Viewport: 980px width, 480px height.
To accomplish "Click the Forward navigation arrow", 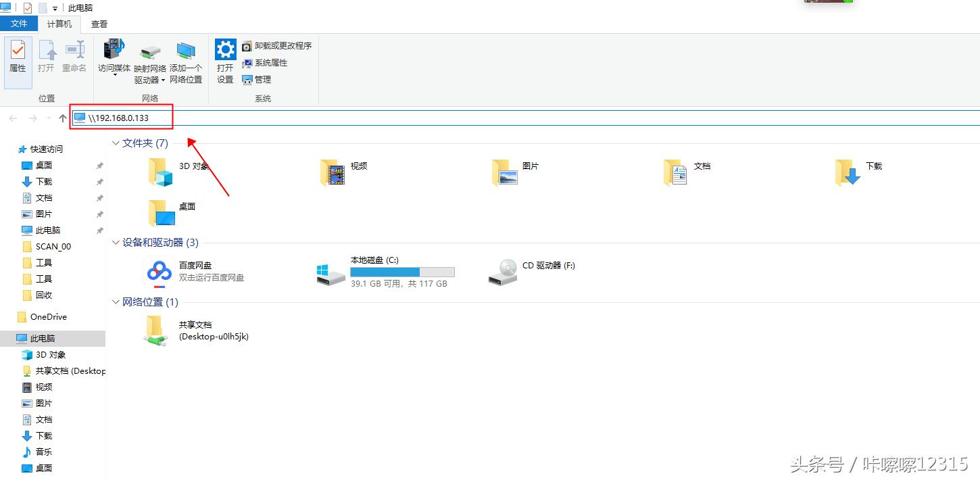I will tap(32, 118).
